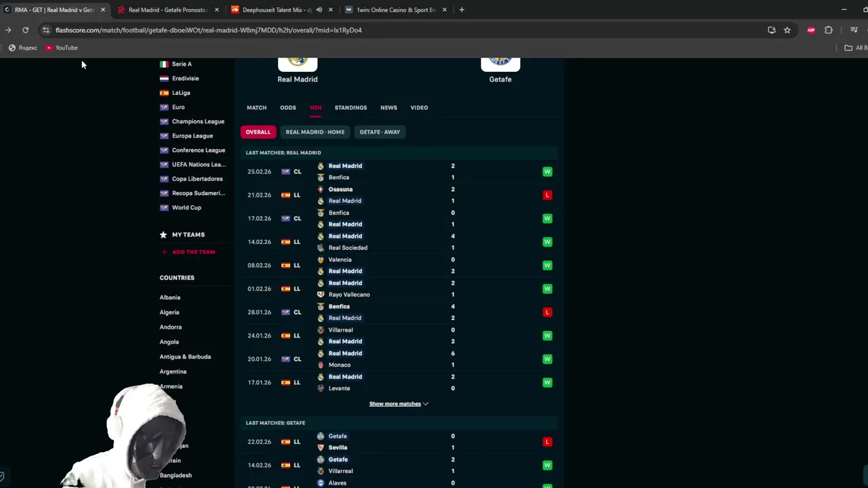This screenshot has height=488, width=868.
Task: Click the L badge for 28.01.26 Benfica match
Action: (547, 312)
